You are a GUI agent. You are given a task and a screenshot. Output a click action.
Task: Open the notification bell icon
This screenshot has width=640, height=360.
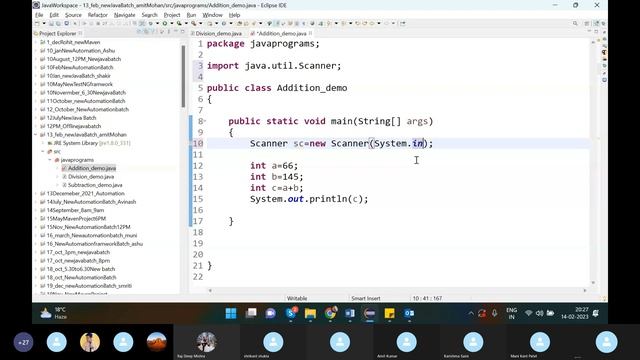coord(596,313)
